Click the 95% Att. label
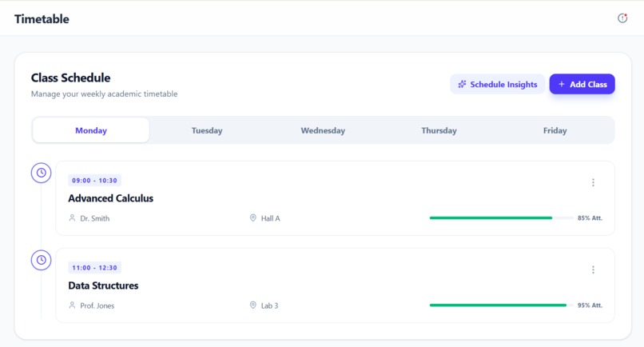This screenshot has width=644, height=347. (590, 305)
